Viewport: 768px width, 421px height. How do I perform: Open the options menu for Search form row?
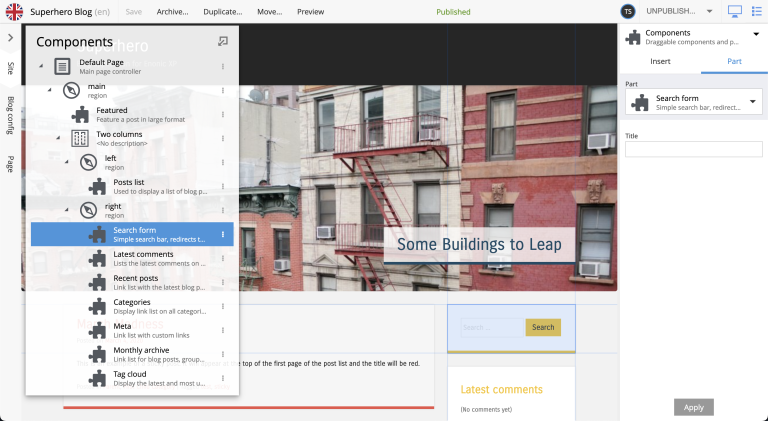click(223, 234)
